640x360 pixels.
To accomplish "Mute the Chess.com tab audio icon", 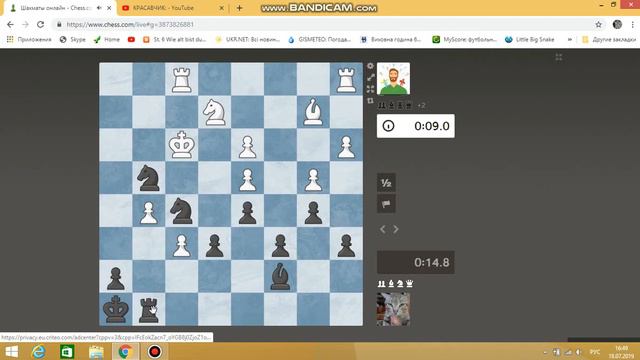I will coord(99,8).
